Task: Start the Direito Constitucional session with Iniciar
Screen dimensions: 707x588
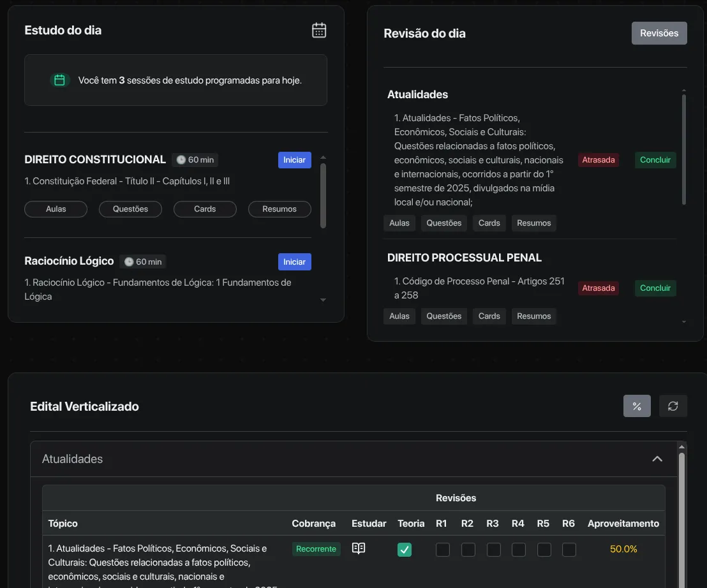Action: pyautogui.click(x=294, y=160)
